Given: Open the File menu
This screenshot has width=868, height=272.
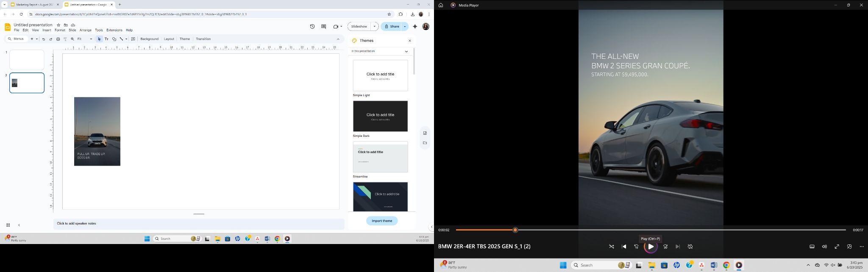Looking at the screenshot, I should click(17, 30).
